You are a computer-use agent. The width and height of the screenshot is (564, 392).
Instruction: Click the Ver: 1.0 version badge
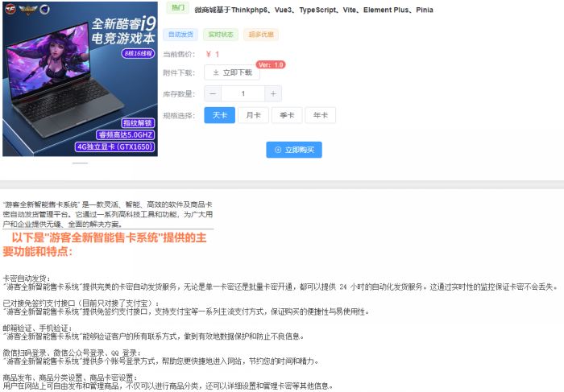[271, 64]
